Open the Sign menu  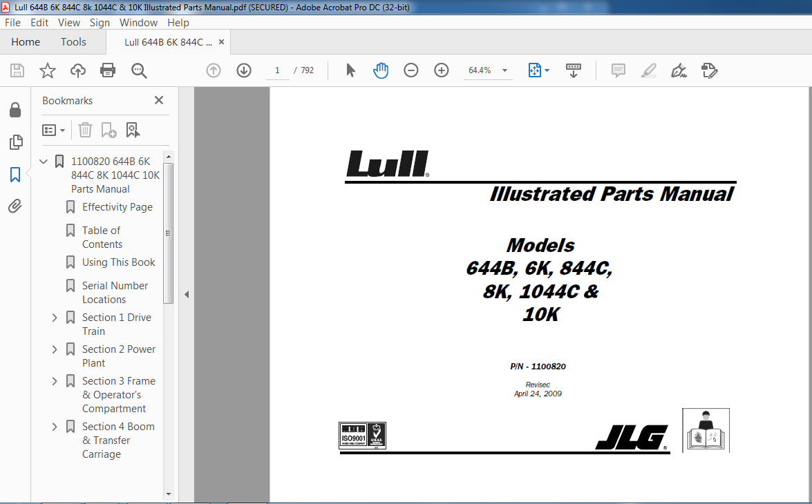(100, 23)
